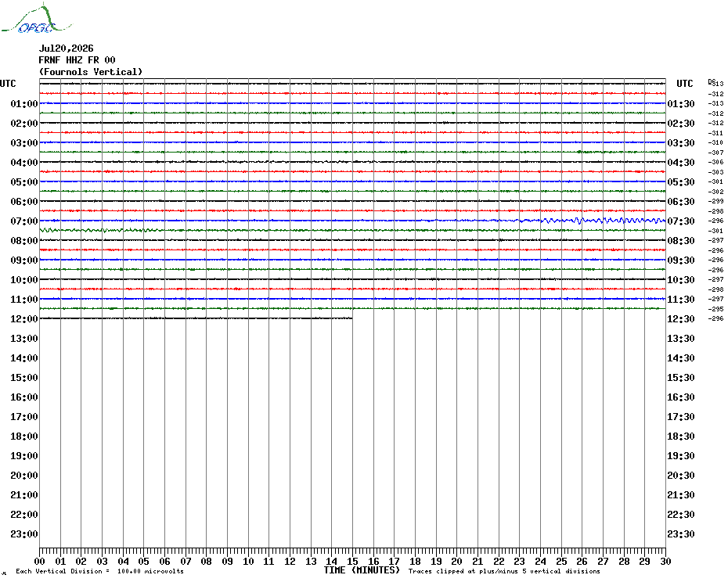Click the 12:30 right-side label
This screenshot has height=582, width=728.
point(681,319)
